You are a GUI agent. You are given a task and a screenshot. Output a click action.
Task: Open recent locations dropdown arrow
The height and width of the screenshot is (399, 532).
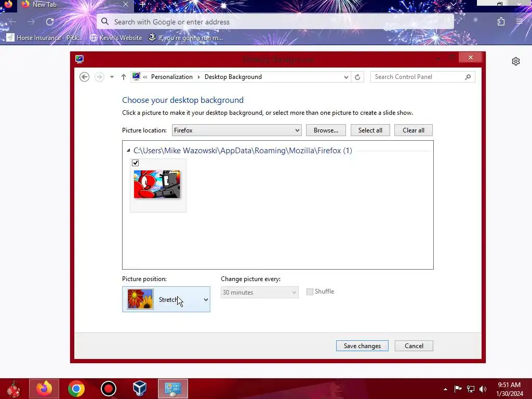click(x=112, y=77)
